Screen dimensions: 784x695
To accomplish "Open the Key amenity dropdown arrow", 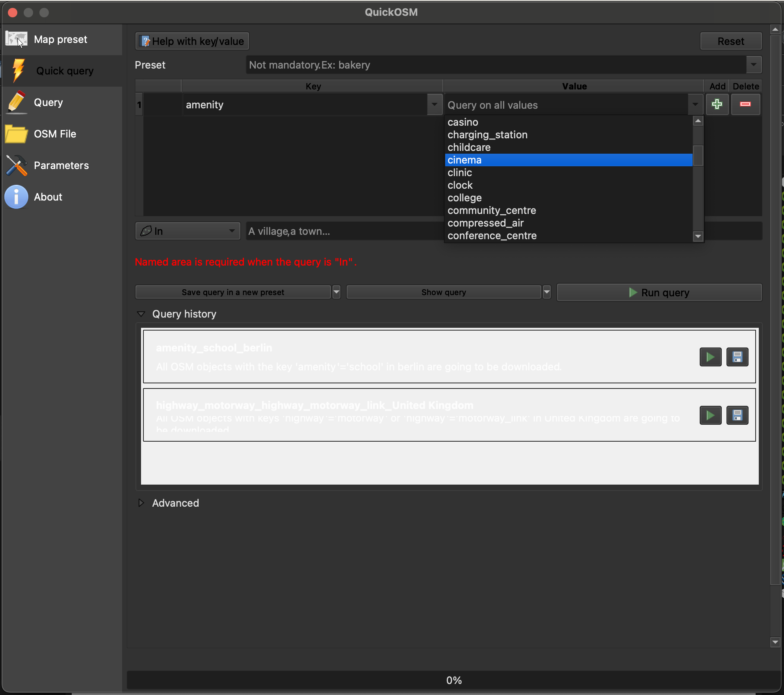I will point(434,105).
